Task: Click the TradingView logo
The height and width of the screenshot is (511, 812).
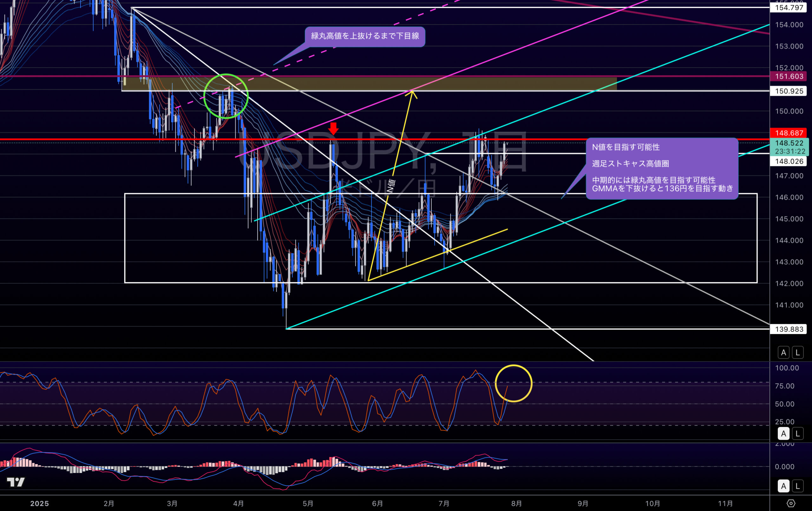Action: 16,482
